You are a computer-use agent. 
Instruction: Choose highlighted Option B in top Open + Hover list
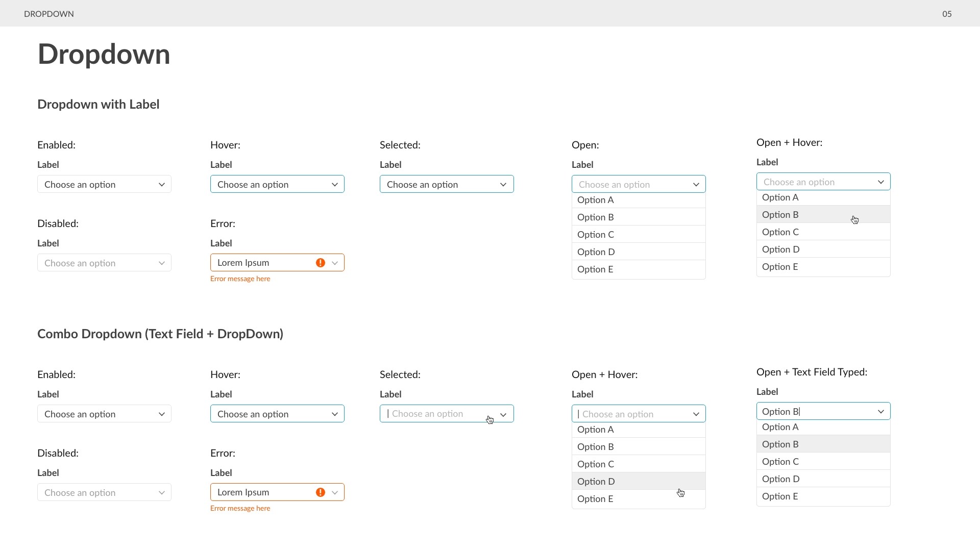click(823, 215)
